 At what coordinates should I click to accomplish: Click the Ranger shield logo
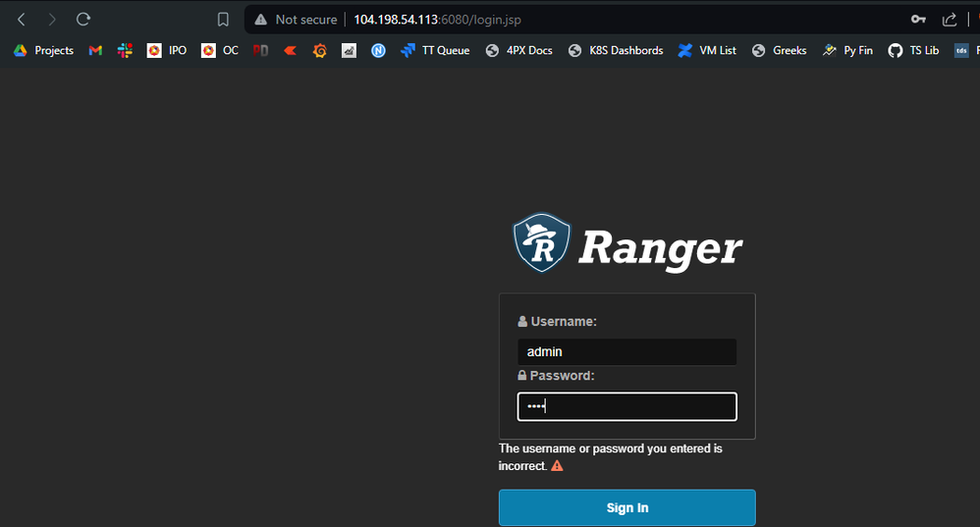coord(541,242)
